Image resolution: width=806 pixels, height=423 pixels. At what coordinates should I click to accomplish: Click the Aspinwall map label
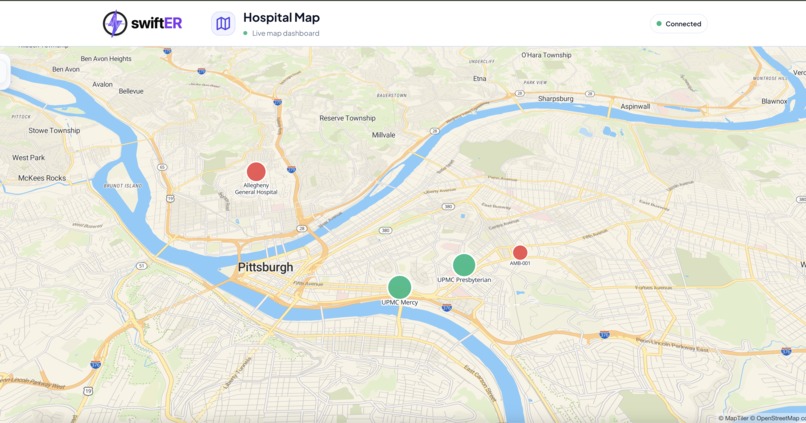(x=635, y=106)
